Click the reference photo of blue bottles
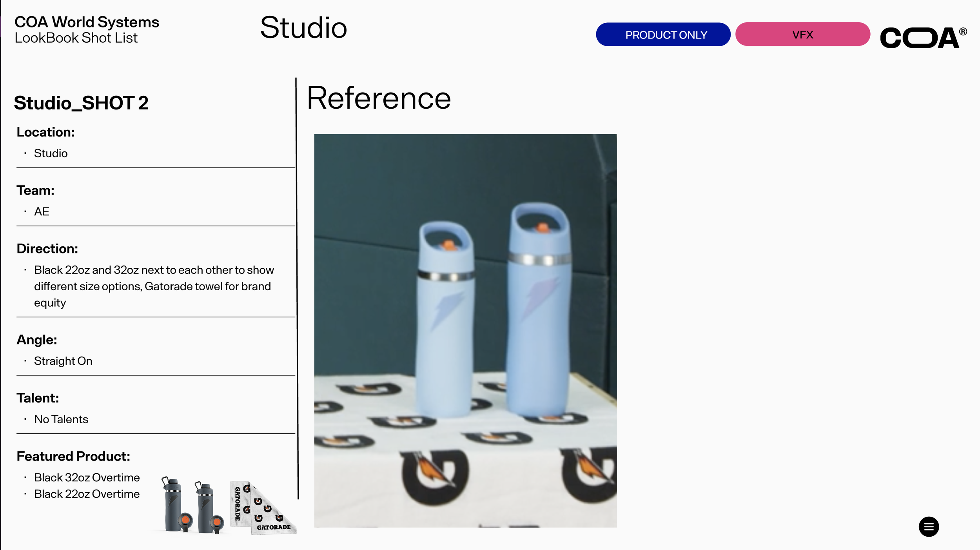Image resolution: width=980 pixels, height=550 pixels. 465,330
